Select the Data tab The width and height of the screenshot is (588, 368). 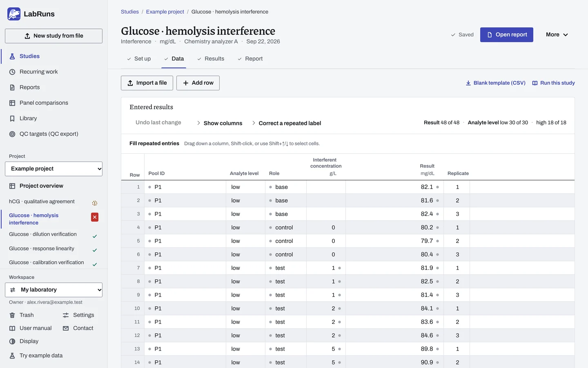pos(174,59)
